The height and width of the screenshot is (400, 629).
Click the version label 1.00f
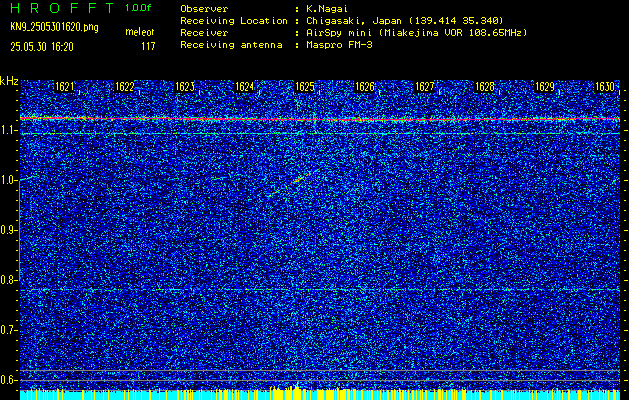[x=138, y=8]
